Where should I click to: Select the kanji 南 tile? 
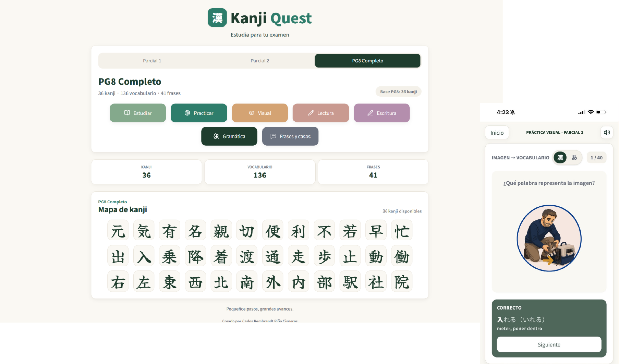[247, 281]
